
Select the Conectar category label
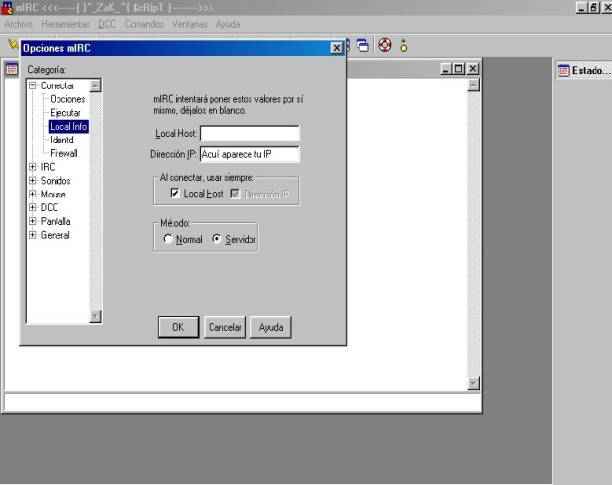tap(57, 85)
